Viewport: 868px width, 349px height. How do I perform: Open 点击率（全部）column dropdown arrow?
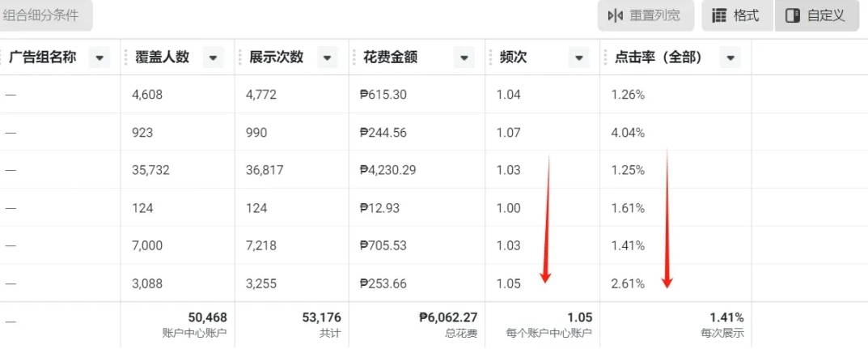tap(730, 57)
